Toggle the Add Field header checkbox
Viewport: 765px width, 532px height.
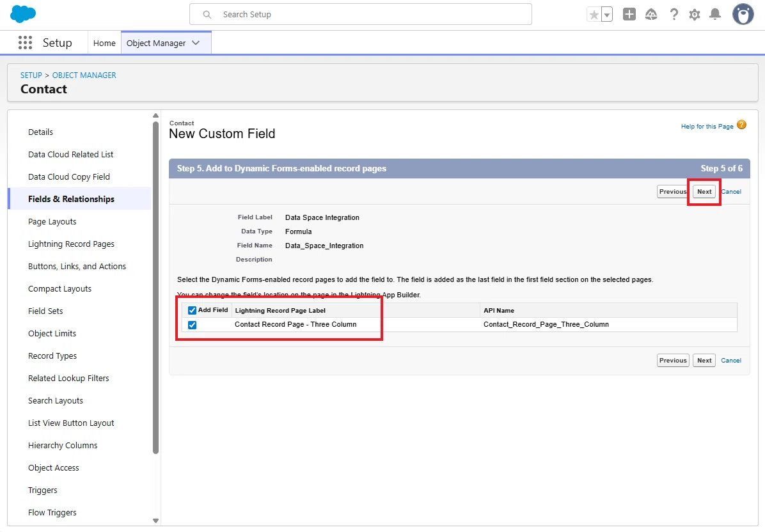click(x=193, y=311)
